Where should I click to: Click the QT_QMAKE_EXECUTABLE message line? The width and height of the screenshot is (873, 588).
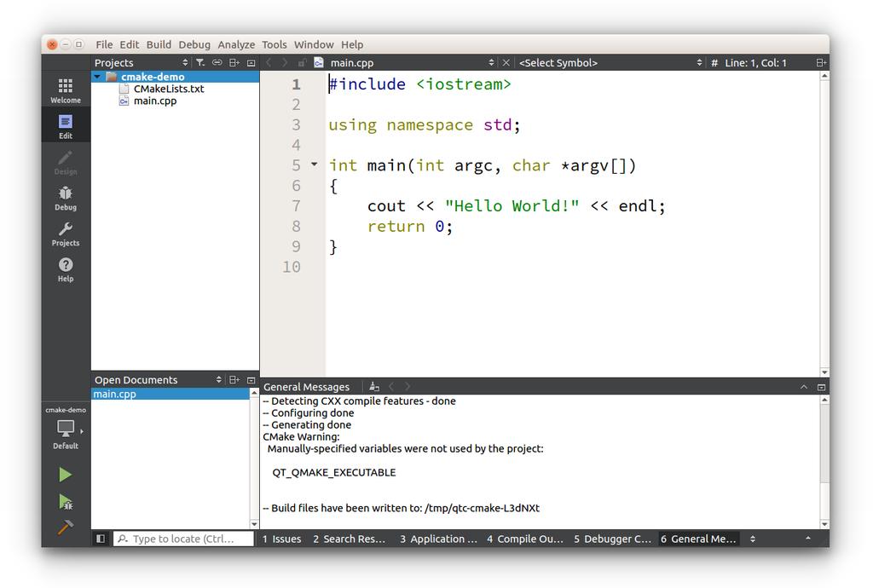coord(334,472)
